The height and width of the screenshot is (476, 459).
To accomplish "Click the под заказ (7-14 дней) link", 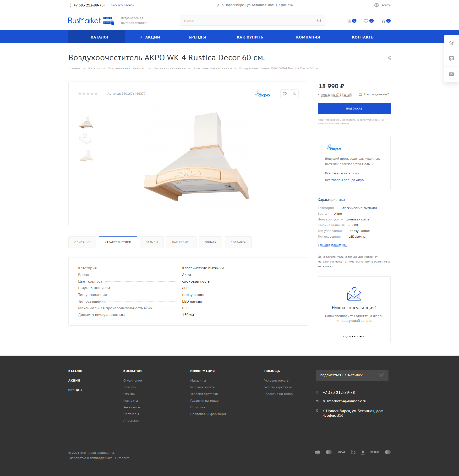I will point(336,95).
